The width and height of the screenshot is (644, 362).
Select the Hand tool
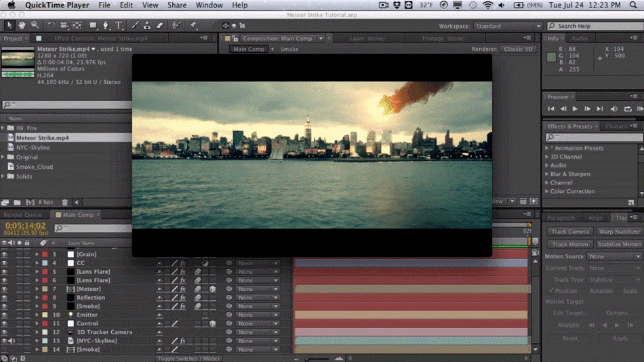coord(22,26)
